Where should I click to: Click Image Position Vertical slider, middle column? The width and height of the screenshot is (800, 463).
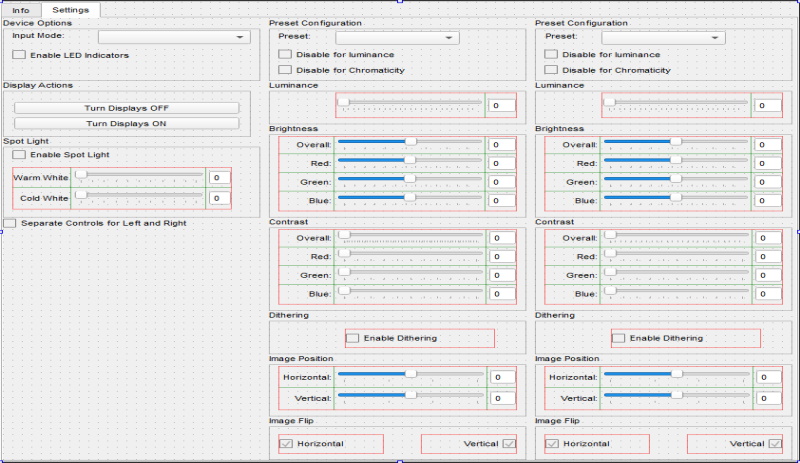point(411,397)
